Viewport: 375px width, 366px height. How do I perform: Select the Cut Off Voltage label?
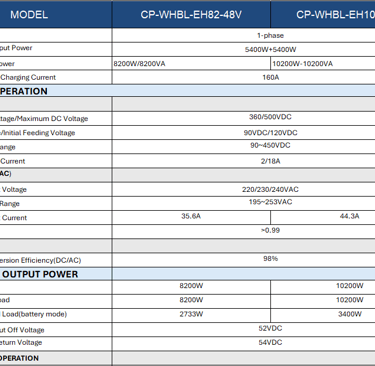click(x=22, y=330)
